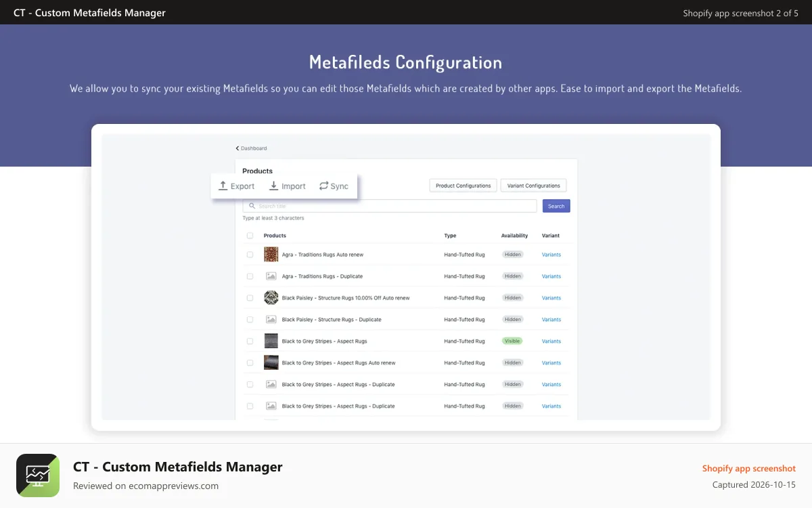
Task: Focus the Search title input field
Action: (390, 206)
